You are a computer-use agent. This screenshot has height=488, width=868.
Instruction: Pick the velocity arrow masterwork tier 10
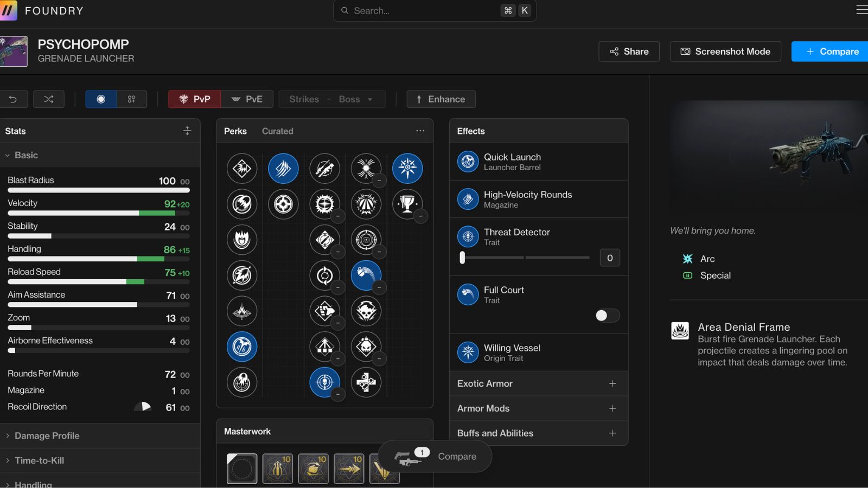(x=349, y=468)
